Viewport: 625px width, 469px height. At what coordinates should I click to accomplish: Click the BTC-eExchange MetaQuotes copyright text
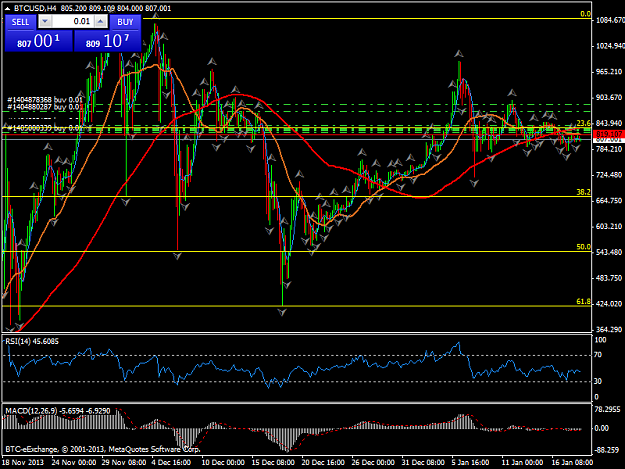[102, 449]
